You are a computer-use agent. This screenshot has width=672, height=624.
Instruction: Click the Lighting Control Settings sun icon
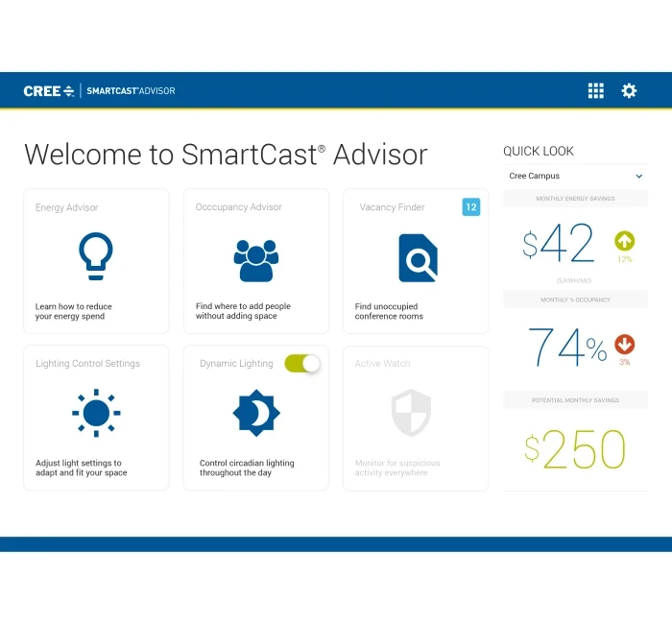click(96, 413)
